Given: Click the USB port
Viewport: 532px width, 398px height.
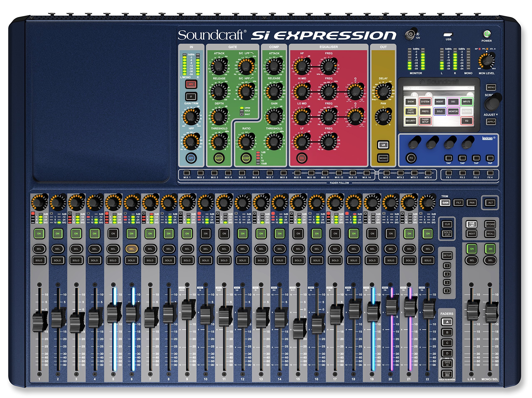Looking at the screenshot, I should click(x=448, y=34).
